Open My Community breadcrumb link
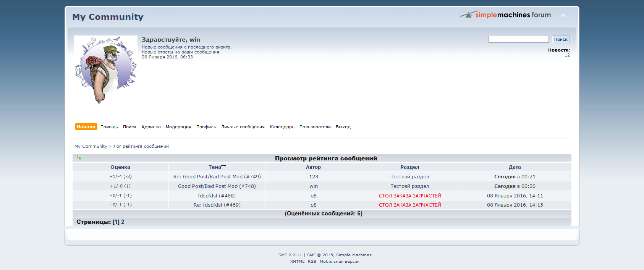Viewport: 644px width, 270px height. [91, 146]
